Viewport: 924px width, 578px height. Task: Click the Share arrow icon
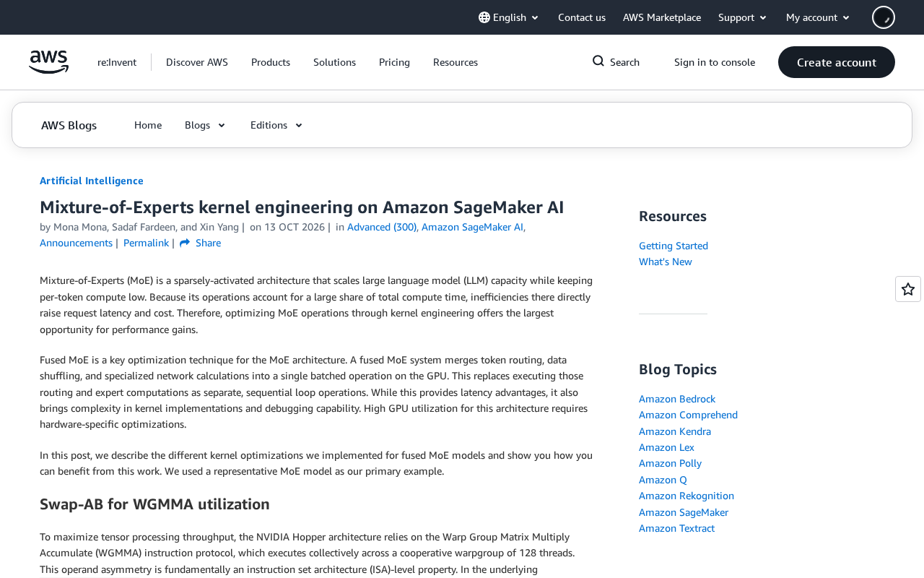185,243
